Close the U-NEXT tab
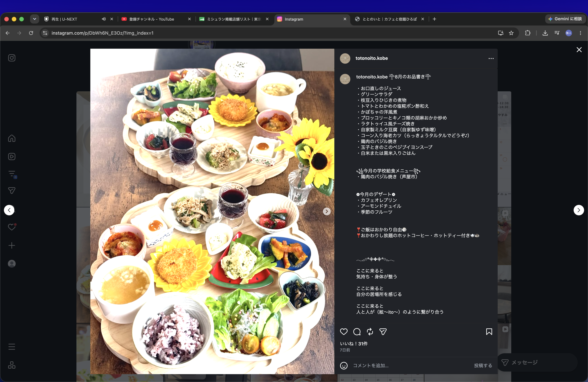Viewport: 588px width, 382px height. click(x=112, y=19)
